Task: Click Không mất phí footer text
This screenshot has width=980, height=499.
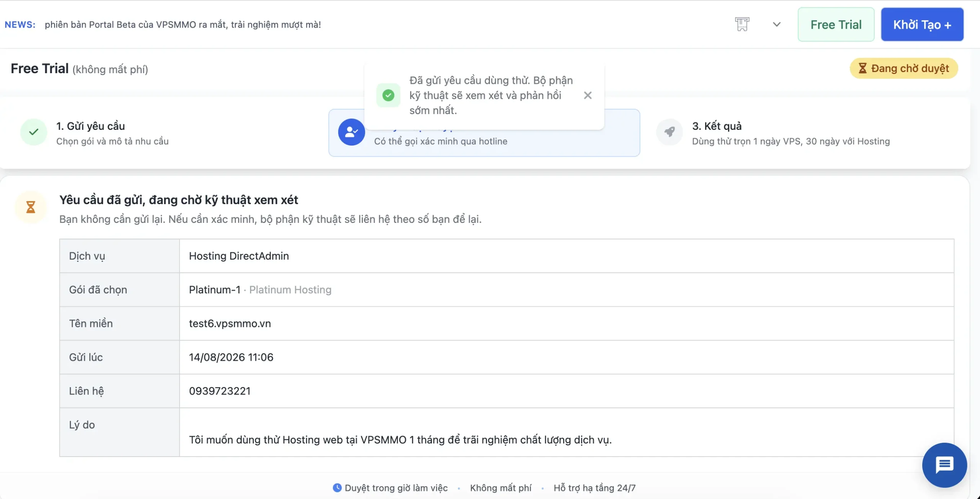Action: tap(501, 488)
